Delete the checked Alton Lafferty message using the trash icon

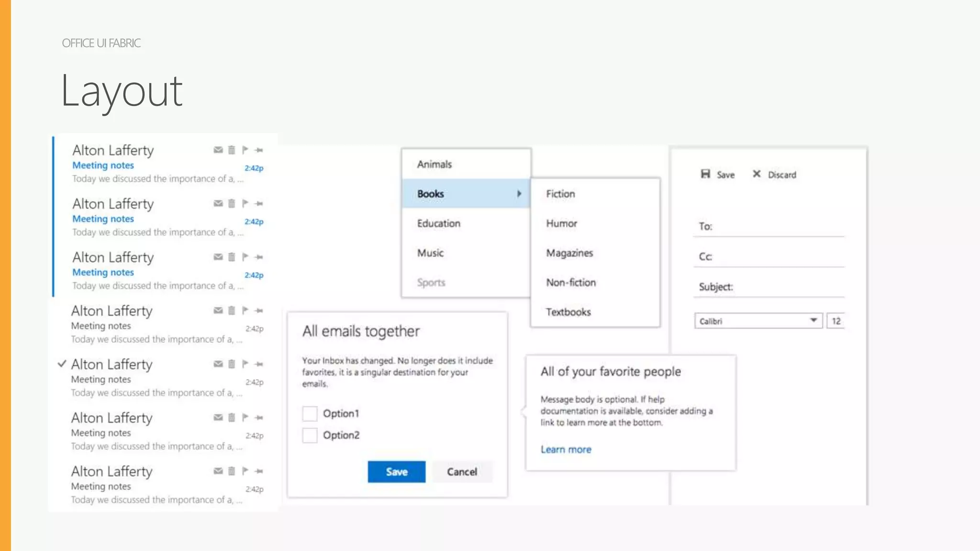[232, 364]
